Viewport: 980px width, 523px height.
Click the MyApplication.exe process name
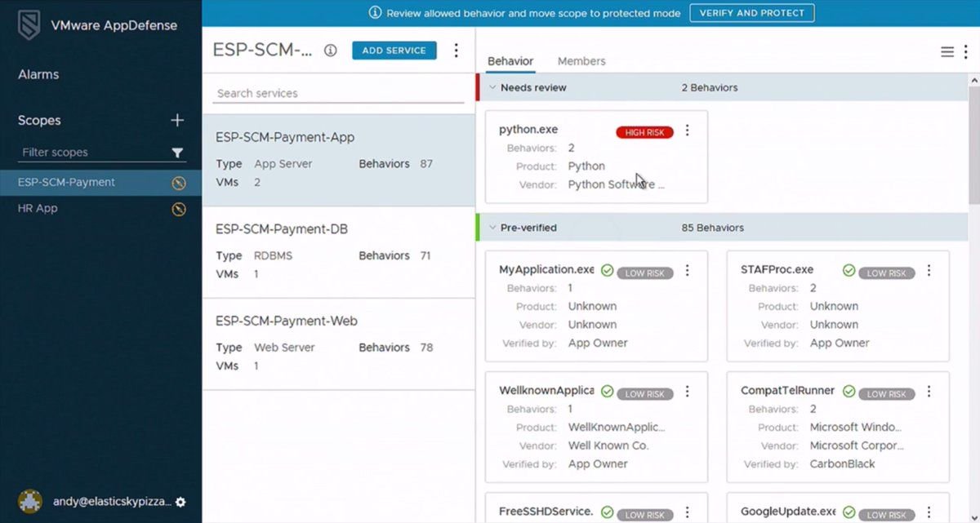546,269
